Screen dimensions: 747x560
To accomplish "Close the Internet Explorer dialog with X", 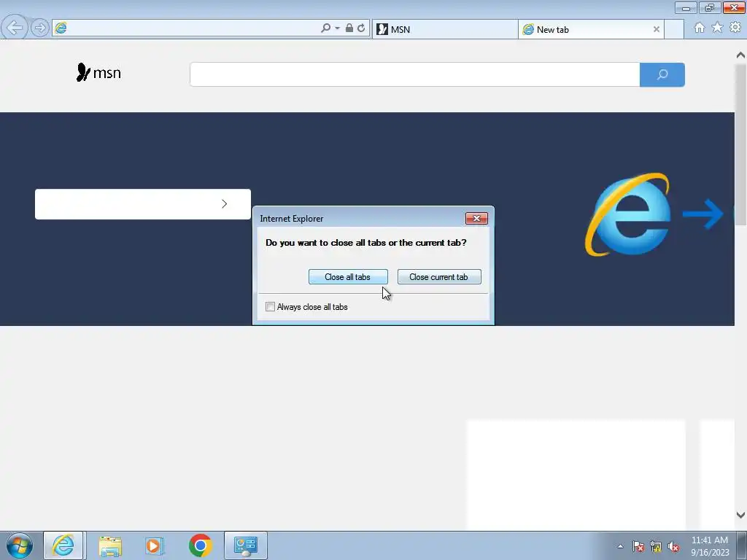I will pyautogui.click(x=476, y=219).
